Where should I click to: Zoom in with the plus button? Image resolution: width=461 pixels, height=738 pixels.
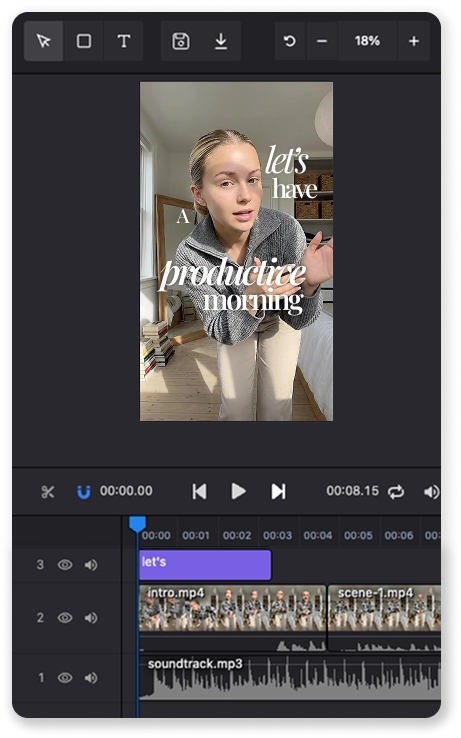414,41
